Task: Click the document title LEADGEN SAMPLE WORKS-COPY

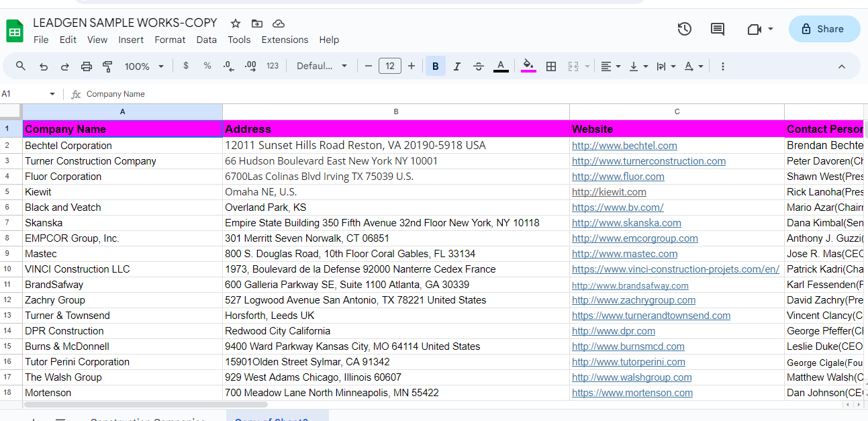Action: [x=126, y=23]
